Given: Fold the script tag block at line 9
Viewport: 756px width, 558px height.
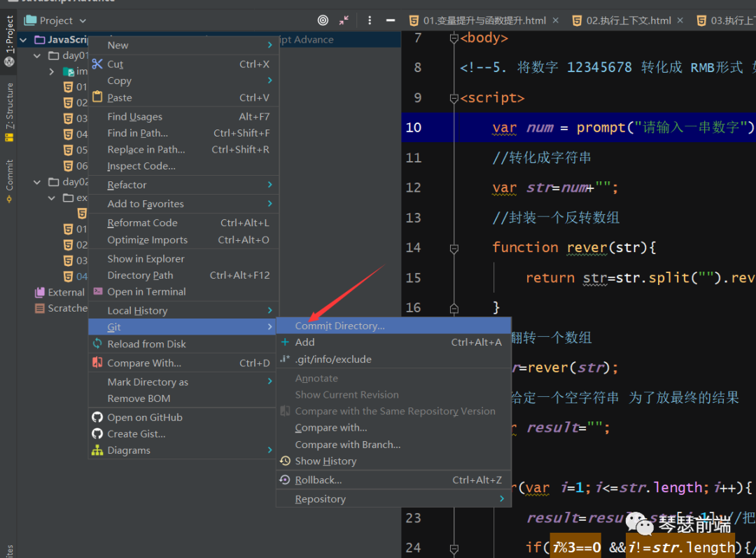Looking at the screenshot, I should point(454,98).
